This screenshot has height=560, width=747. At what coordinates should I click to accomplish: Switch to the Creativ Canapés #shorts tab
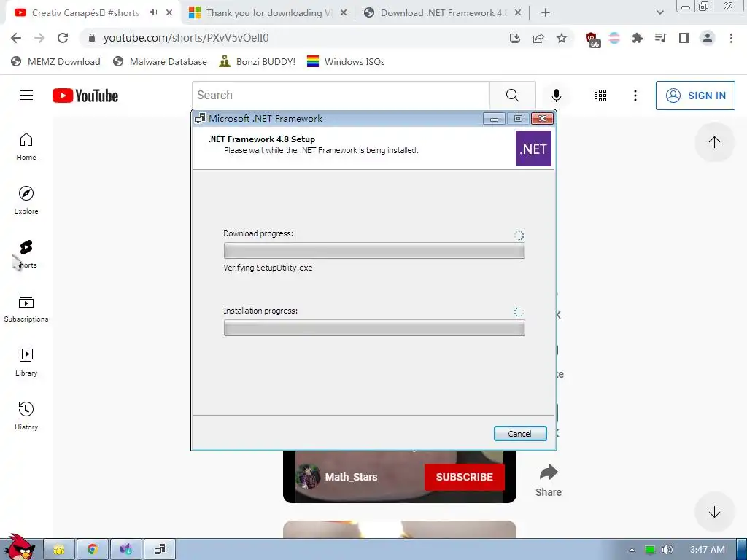click(x=86, y=13)
